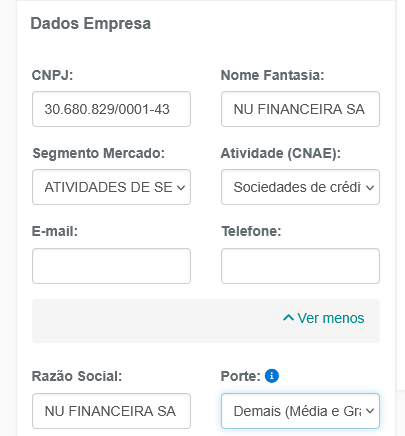Focus the CNPJ input field
Viewport: 405px width, 436px height.
pyautogui.click(x=111, y=109)
